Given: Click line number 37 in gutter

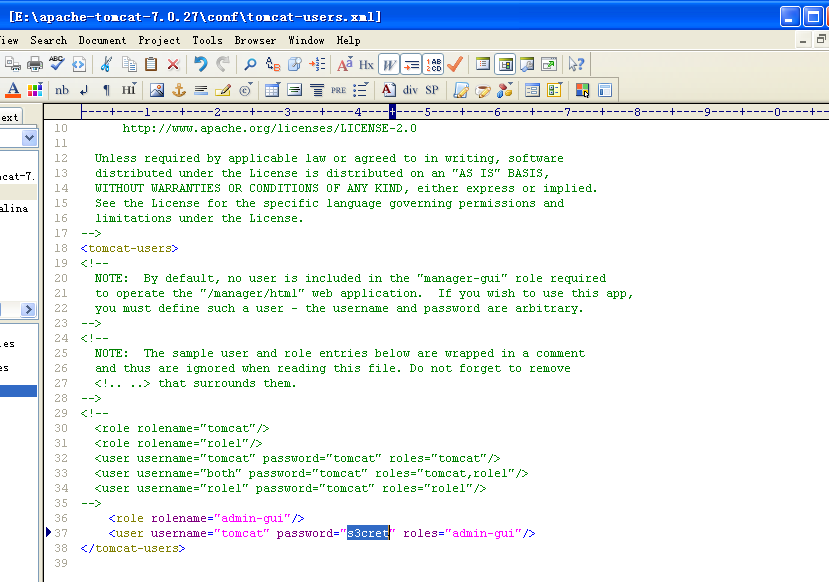Looking at the screenshot, I should pyautogui.click(x=61, y=533).
